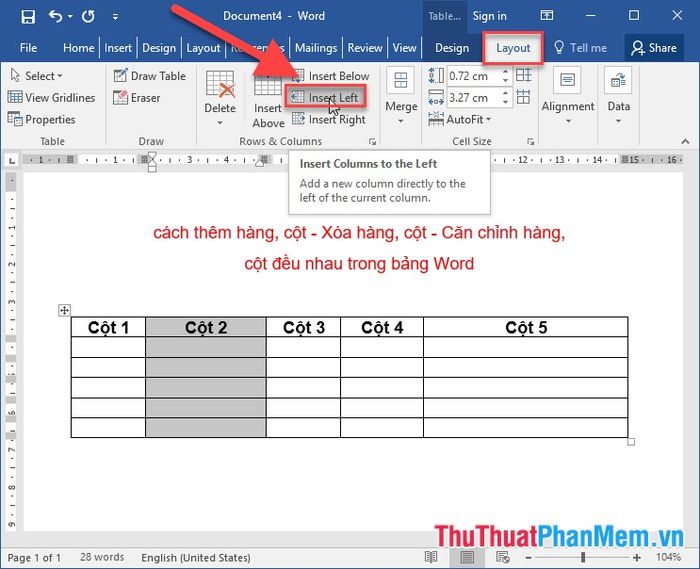
Task: Click the Redo/Repeat icon
Action: click(x=88, y=17)
